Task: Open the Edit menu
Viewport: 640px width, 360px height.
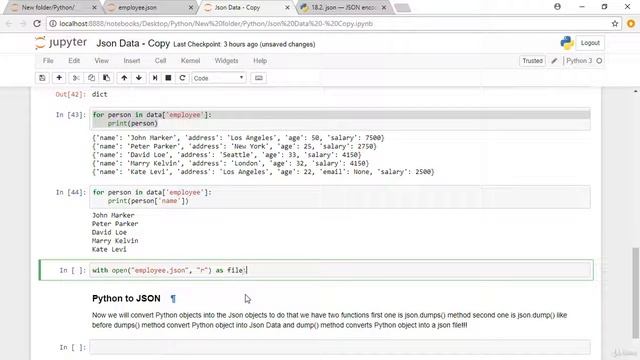Action: [74, 61]
